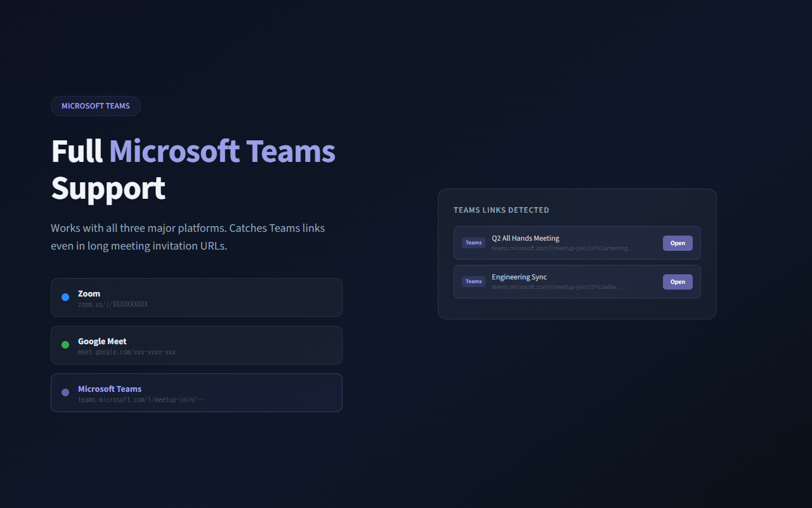Screen dimensions: 812x508
Task: Click the blue dot beside Zoom
Action: tap(65, 297)
